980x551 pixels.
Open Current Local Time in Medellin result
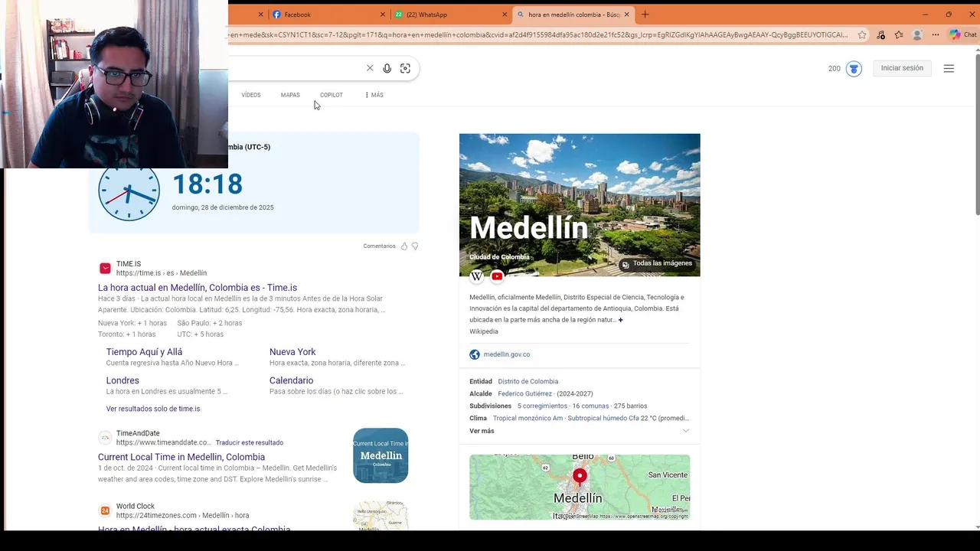(x=181, y=457)
